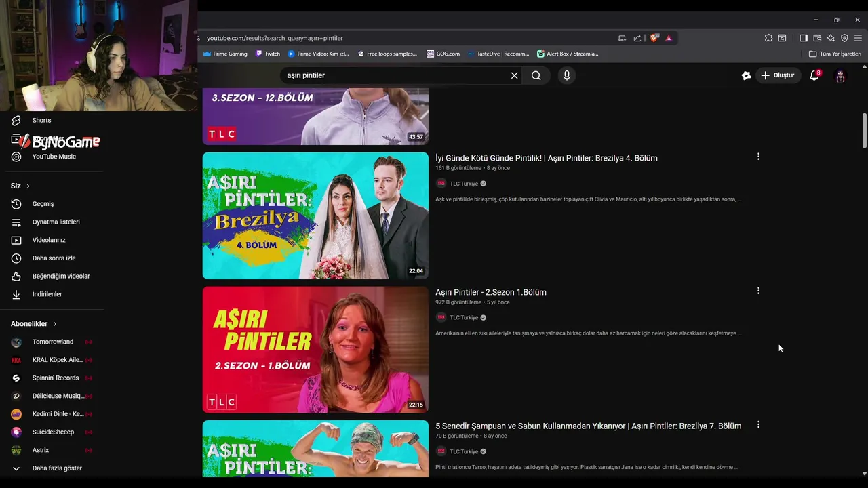Open the Free loops samples bookmark

[387, 54]
